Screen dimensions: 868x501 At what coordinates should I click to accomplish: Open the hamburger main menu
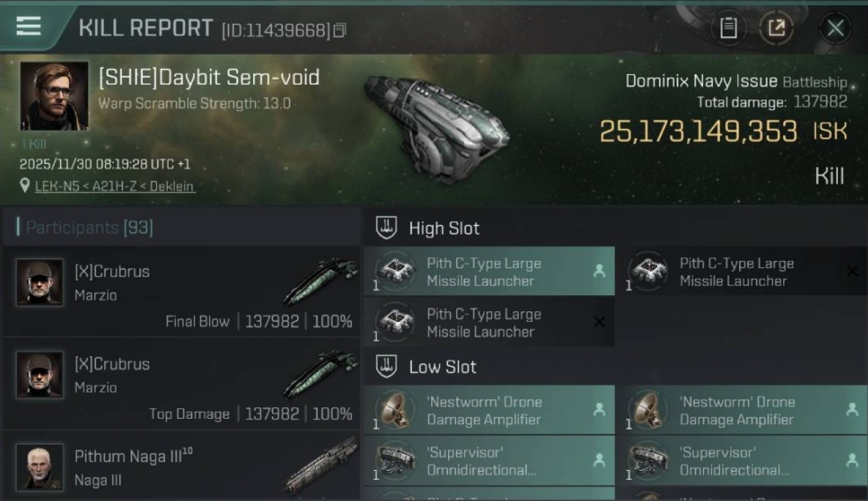[x=28, y=27]
